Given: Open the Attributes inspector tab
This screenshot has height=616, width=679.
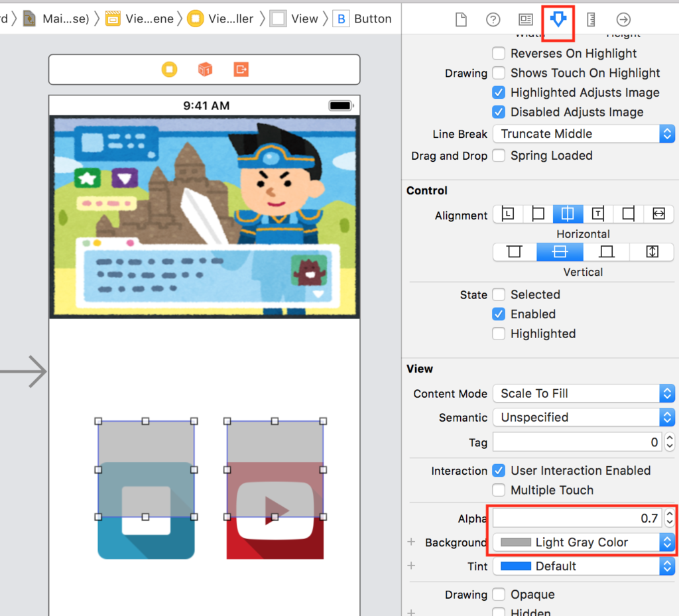Looking at the screenshot, I should pos(558,19).
